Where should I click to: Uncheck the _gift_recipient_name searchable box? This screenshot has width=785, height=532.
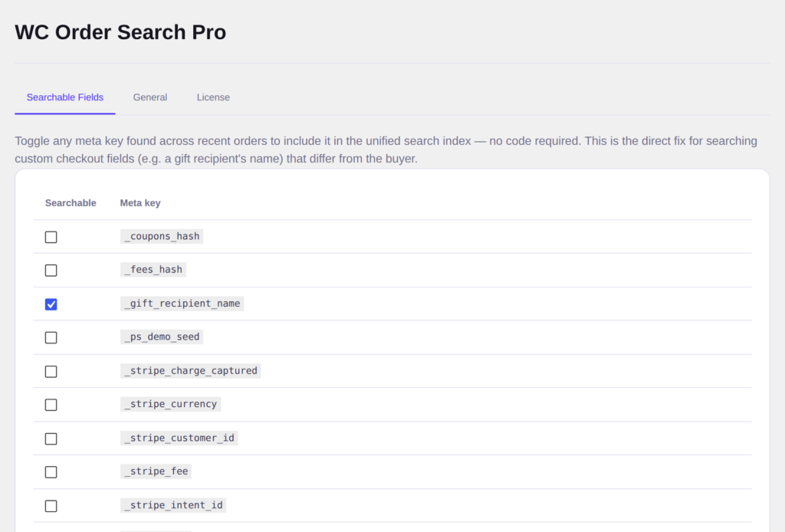pyautogui.click(x=51, y=304)
